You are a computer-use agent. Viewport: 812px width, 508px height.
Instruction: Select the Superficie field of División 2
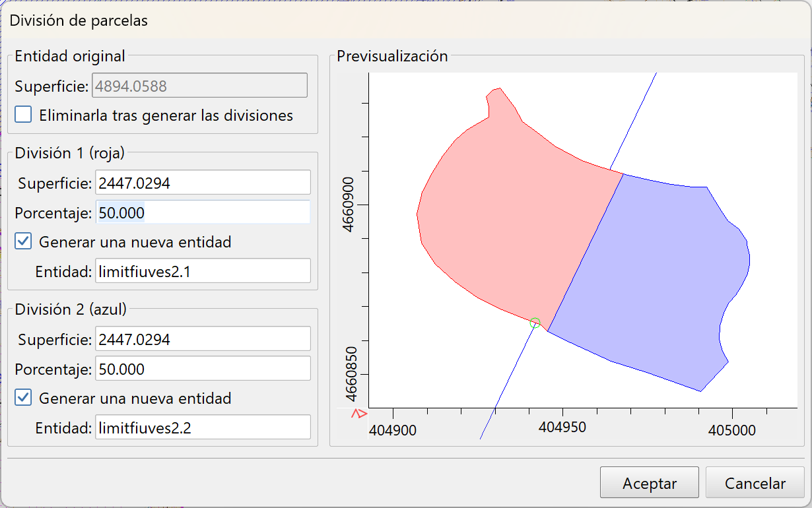coord(203,338)
